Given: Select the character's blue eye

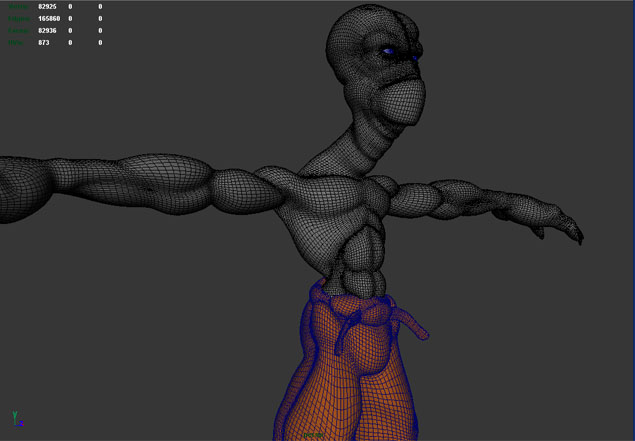Looking at the screenshot, I should point(388,52).
